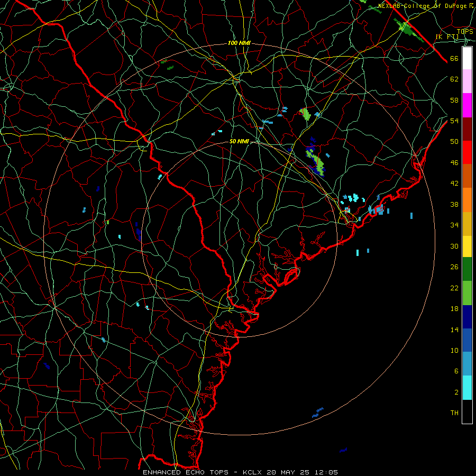This screenshot has height=476, width=476.
Task: Click the "66" legend value
Action: click(x=454, y=59)
